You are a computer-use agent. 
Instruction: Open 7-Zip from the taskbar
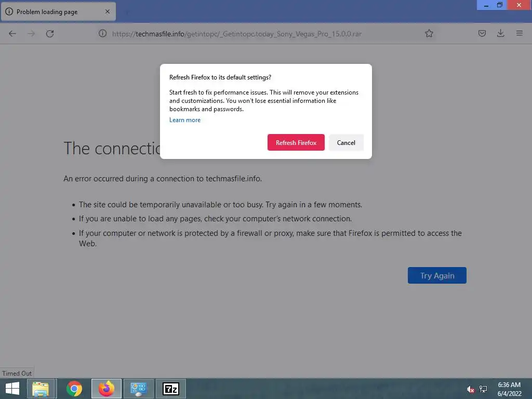pyautogui.click(x=171, y=389)
